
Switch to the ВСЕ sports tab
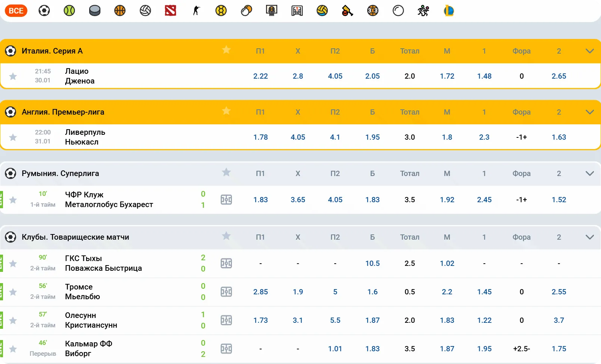(x=16, y=11)
